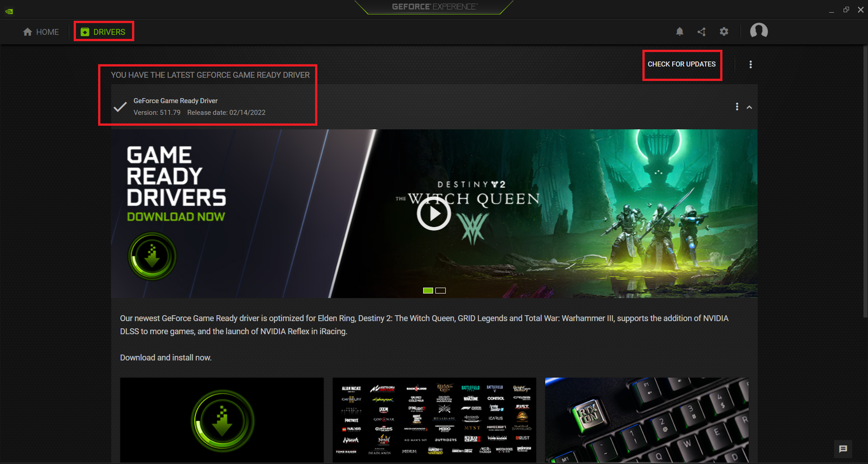
Task: Select the first banner slide indicator
Action: pyautogui.click(x=428, y=290)
